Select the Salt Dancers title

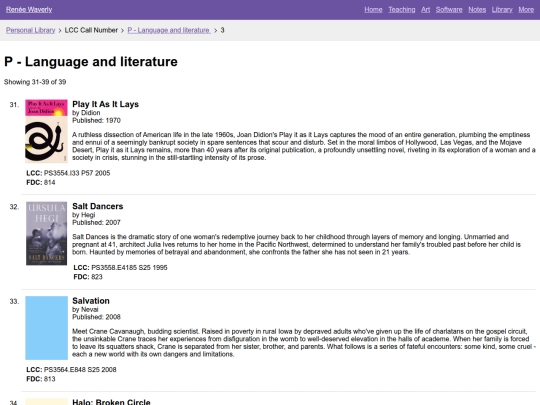(97, 206)
